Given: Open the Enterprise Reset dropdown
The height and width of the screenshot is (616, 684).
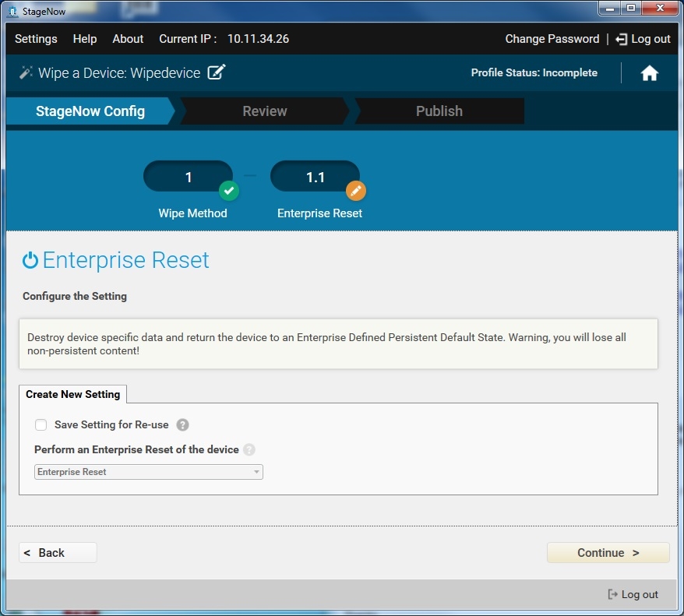Looking at the screenshot, I should click(x=149, y=472).
